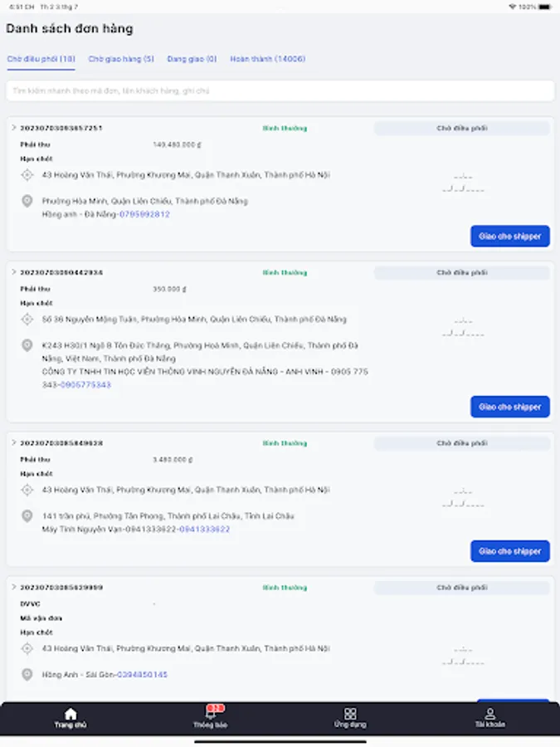The height and width of the screenshot is (747, 560).
Task: Tap destination pin beside 141 trần phú address
Action: point(27,516)
